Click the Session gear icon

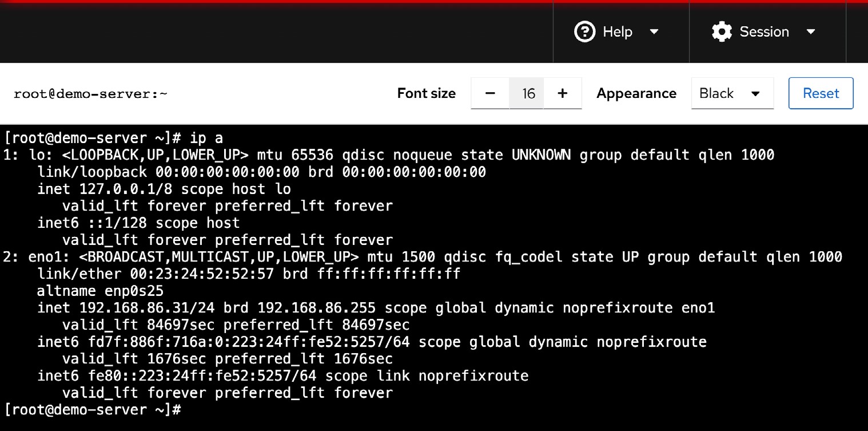pos(722,31)
